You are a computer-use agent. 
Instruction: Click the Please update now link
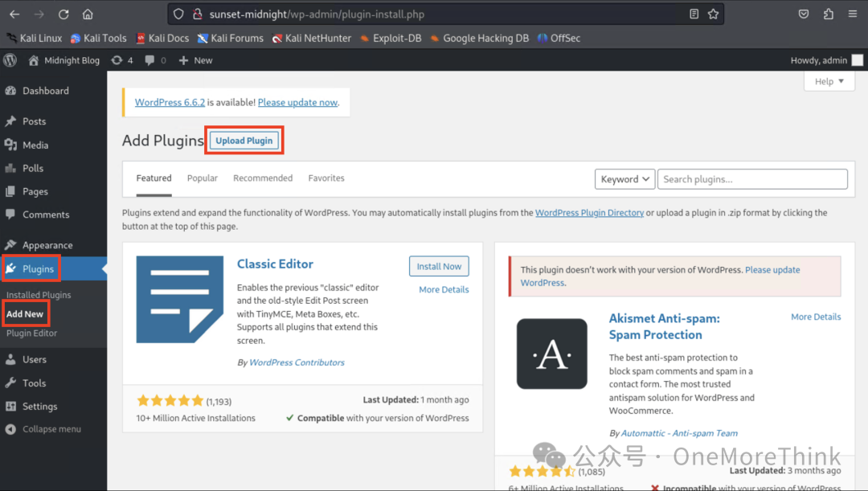[298, 102]
